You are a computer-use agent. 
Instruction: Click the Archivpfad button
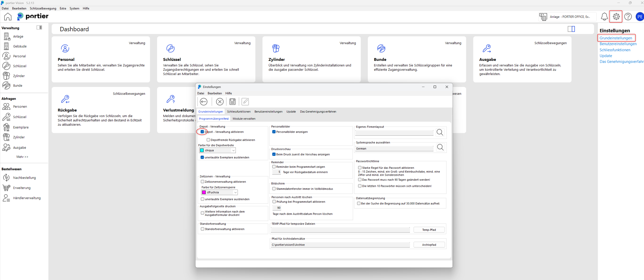pyautogui.click(x=429, y=245)
